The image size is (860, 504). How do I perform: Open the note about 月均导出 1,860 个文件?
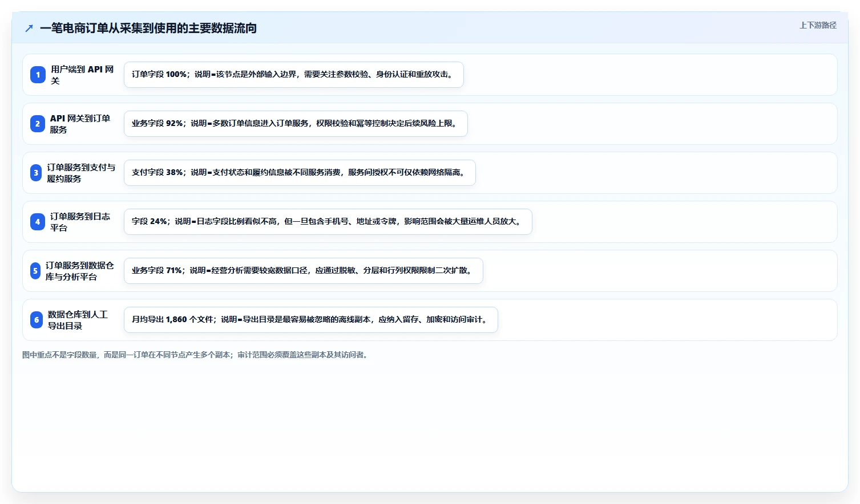[x=311, y=320]
